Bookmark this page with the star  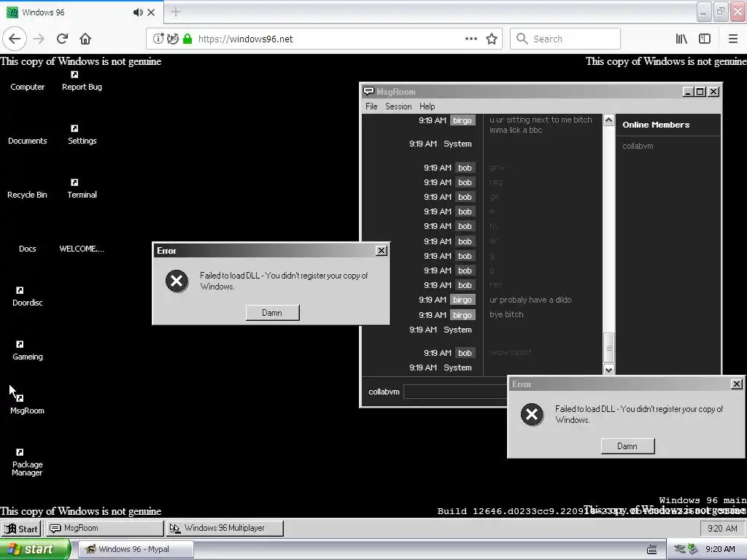pyautogui.click(x=492, y=39)
